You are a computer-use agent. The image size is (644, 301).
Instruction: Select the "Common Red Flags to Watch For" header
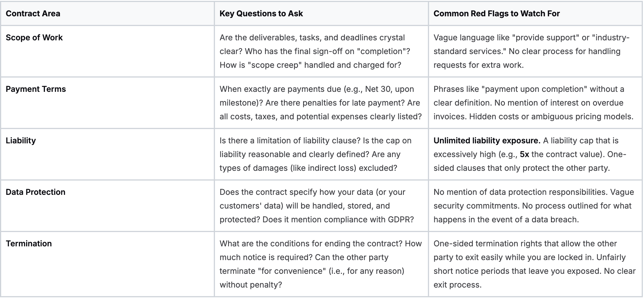tap(496, 14)
